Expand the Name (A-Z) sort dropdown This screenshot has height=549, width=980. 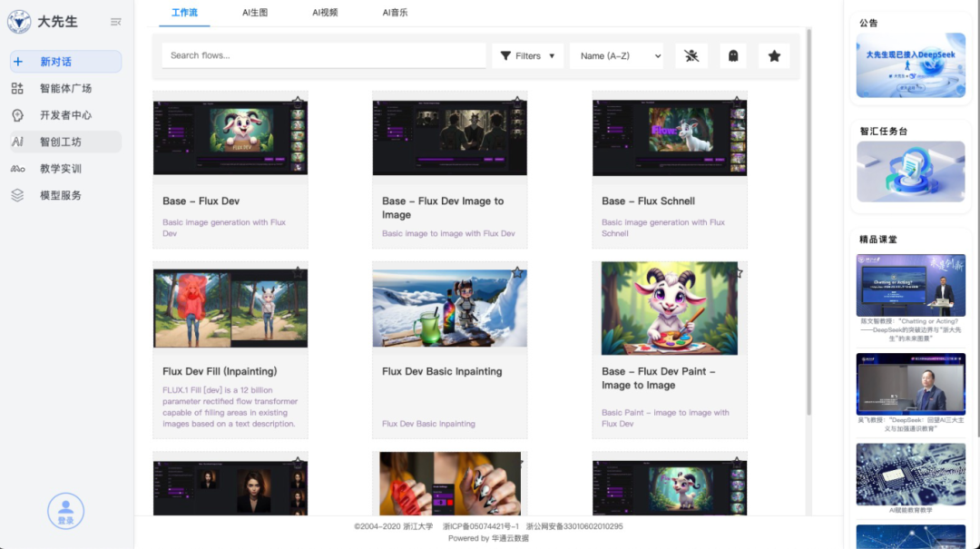coord(616,56)
